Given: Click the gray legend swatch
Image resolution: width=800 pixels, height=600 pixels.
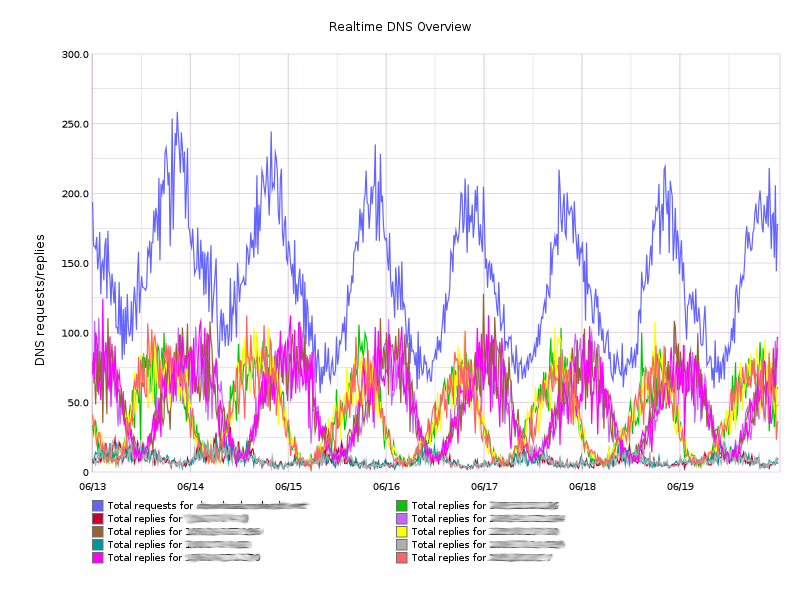Looking at the screenshot, I should click(402, 545).
